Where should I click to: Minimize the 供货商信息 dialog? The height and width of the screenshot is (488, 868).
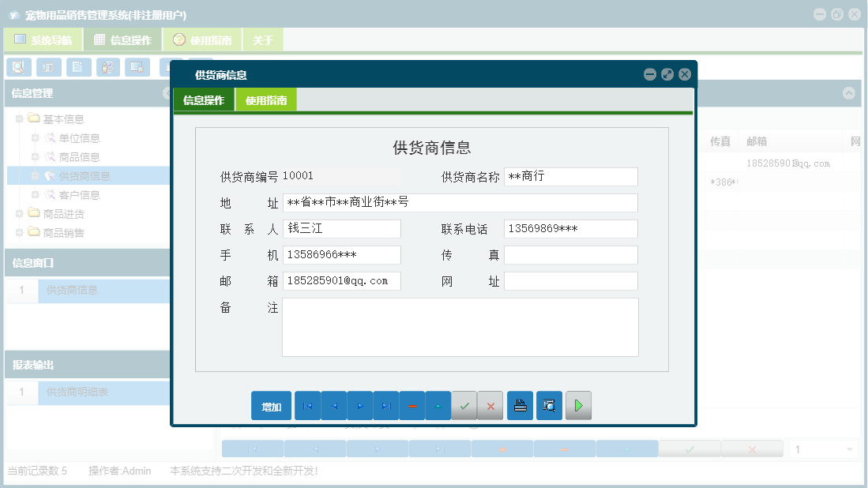coord(650,74)
